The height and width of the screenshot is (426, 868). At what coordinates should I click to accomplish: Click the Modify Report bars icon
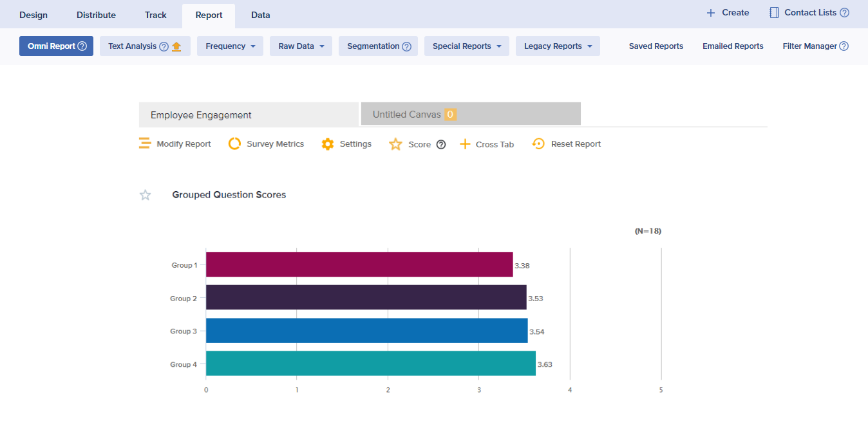(145, 144)
